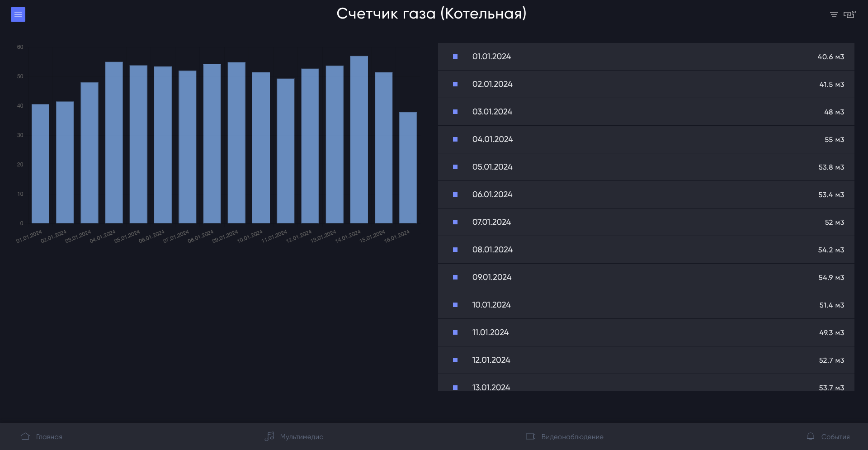Click the legend square for 03.01.2024
Image resolution: width=868 pixels, height=450 pixels.
455,112
